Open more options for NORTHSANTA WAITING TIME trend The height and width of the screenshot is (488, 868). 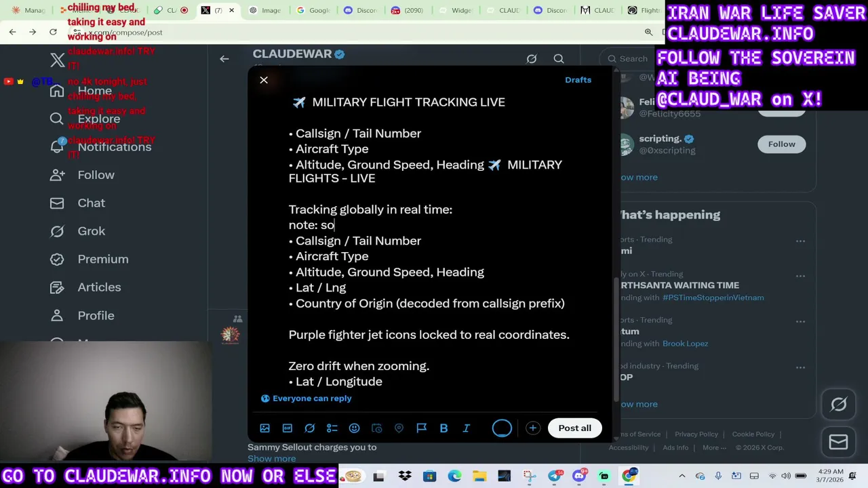800,277
